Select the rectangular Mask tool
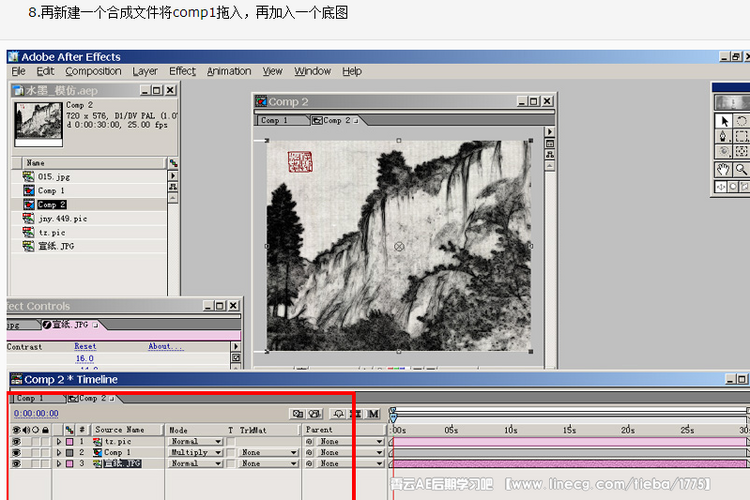The width and height of the screenshot is (750, 500). click(x=741, y=136)
